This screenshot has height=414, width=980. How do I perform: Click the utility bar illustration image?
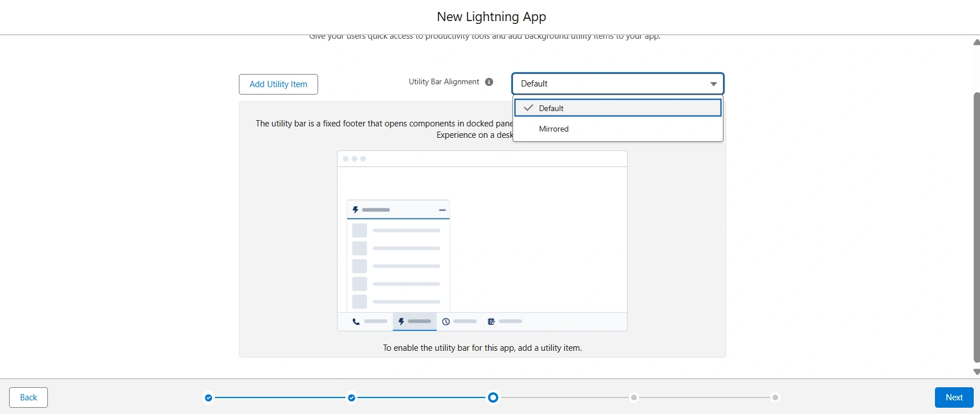pos(482,241)
